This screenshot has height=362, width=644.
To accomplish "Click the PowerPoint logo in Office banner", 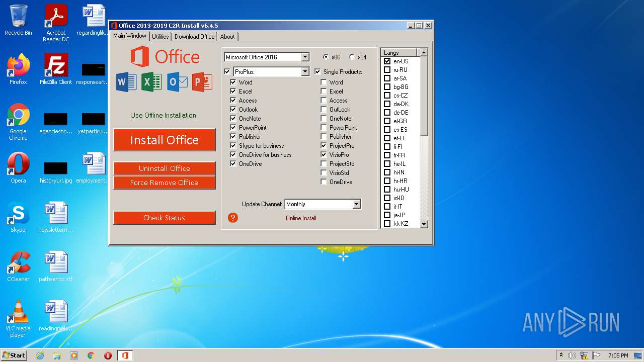I will [x=202, y=82].
